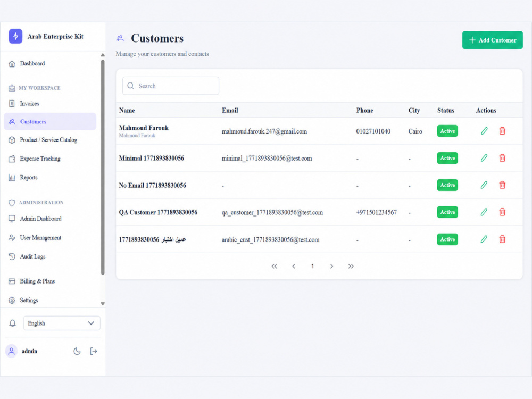The image size is (532, 399).
Task: Click the email qa_customer_1771893830056@test.com
Action: [x=272, y=213]
